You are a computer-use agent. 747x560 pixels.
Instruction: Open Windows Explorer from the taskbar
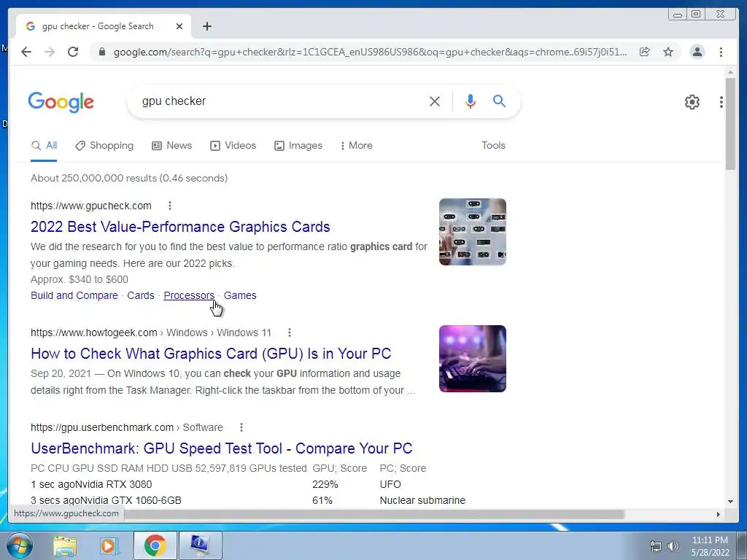point(65,545)
